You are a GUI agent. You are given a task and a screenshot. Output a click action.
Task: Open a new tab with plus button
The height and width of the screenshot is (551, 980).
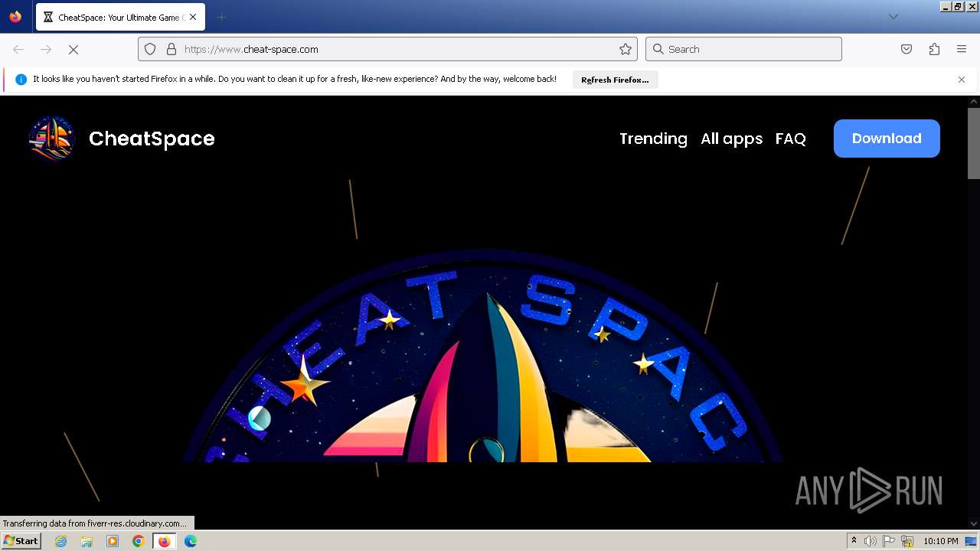(x=221, y=17)
